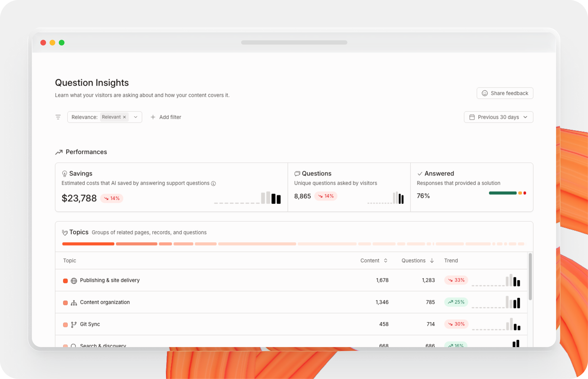588x379 pixels.
Task: Click the filter lines icon
Action: click(x=58, y=117)
